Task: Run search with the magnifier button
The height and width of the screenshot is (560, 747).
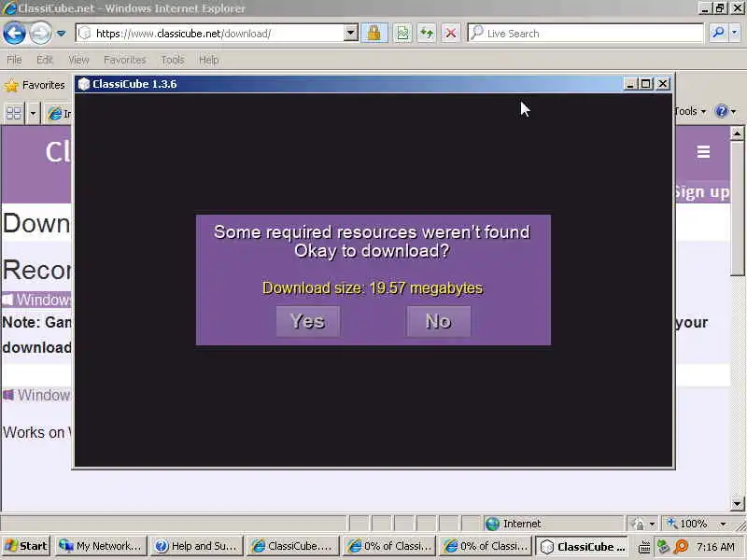Action: coord(718,33)
